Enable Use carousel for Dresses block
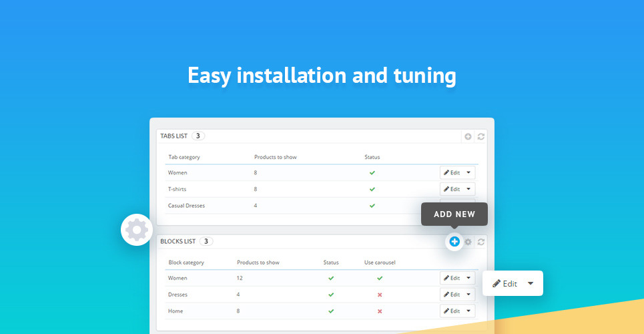644x334 pixels. 380,295
